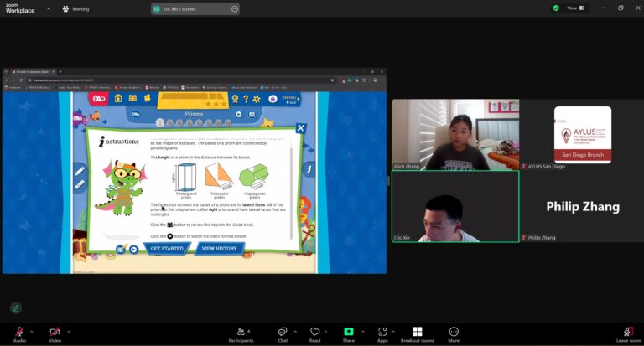644x346 pixels.
Task: Open the Steven profile menu
Action: pyautogui.click(x=290, y=99)
